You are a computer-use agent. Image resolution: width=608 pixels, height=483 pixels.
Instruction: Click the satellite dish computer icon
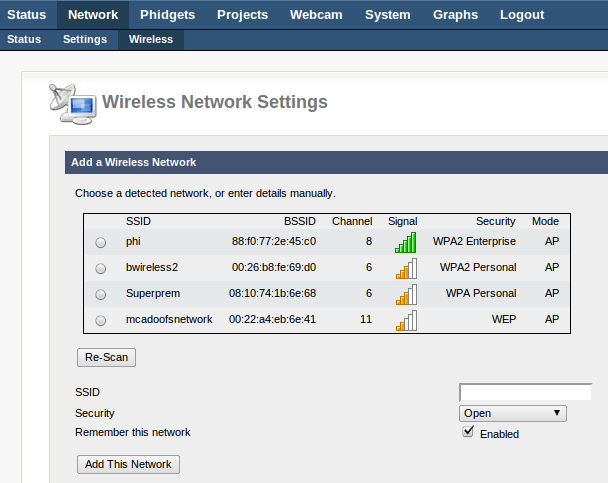click(x=73, y=104)
